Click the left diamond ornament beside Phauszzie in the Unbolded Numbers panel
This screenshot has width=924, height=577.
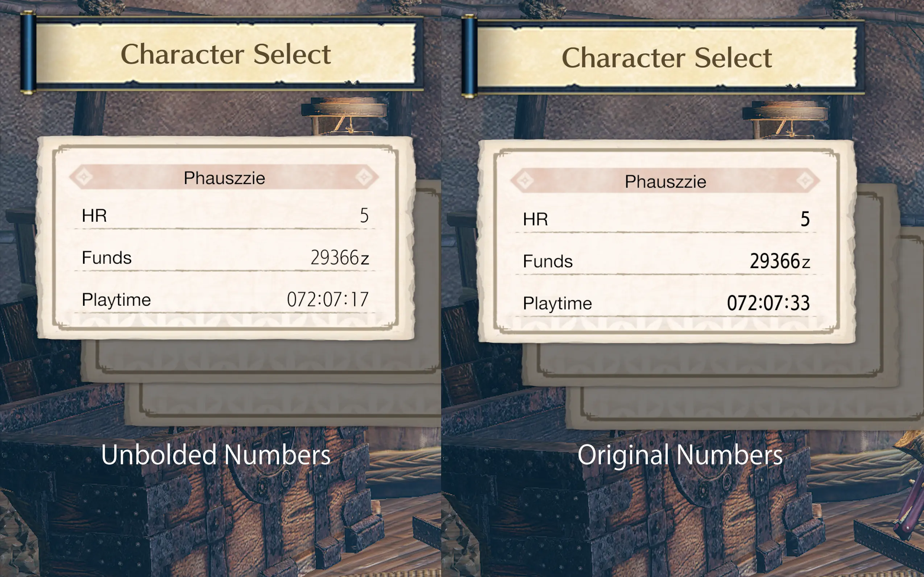(84, 177)
